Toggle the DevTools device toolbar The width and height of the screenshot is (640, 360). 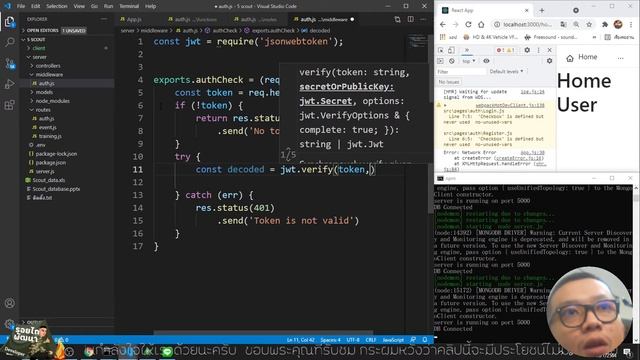(x=451, y=50)
